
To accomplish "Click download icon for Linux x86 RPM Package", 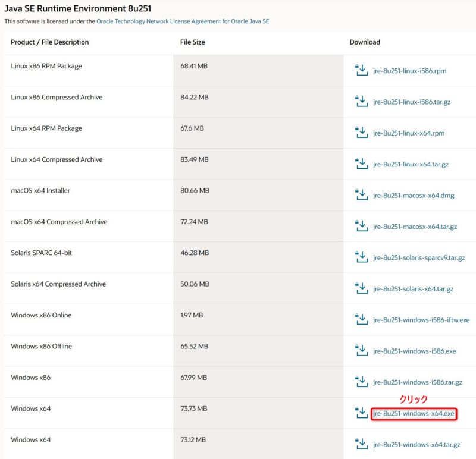I will [x=361, y=71].
